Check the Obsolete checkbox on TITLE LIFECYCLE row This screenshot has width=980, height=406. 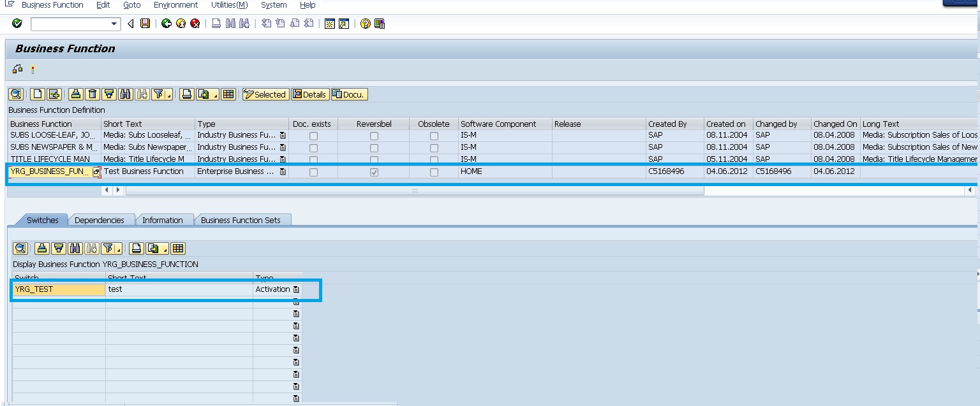point(434,159)
